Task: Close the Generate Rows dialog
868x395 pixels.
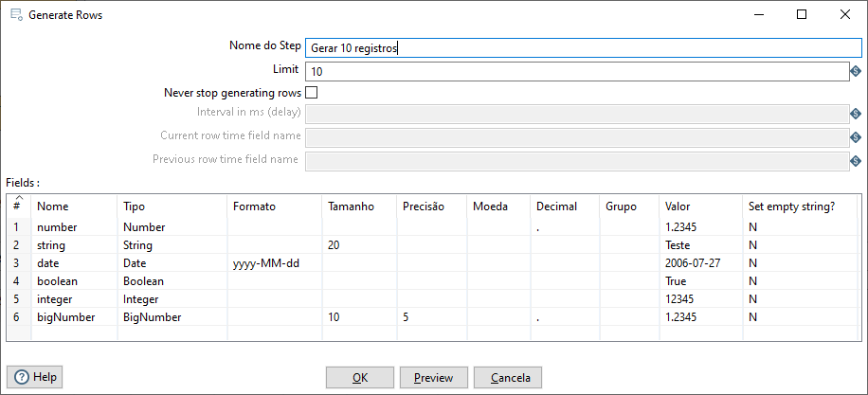Action: coord(844,15)
